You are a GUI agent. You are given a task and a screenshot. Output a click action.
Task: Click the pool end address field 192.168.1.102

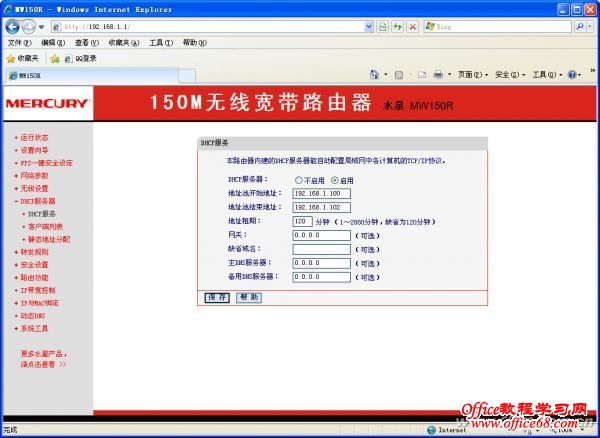pos(321,207)
